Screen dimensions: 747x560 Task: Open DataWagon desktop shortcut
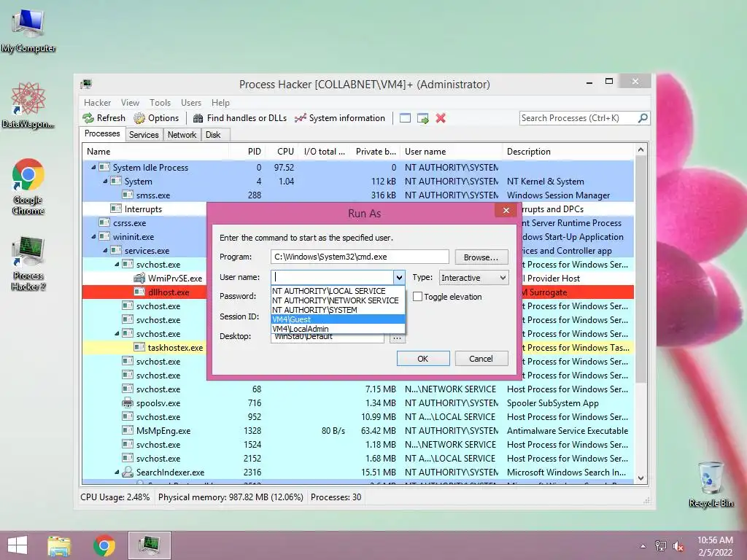click(28, 106)
